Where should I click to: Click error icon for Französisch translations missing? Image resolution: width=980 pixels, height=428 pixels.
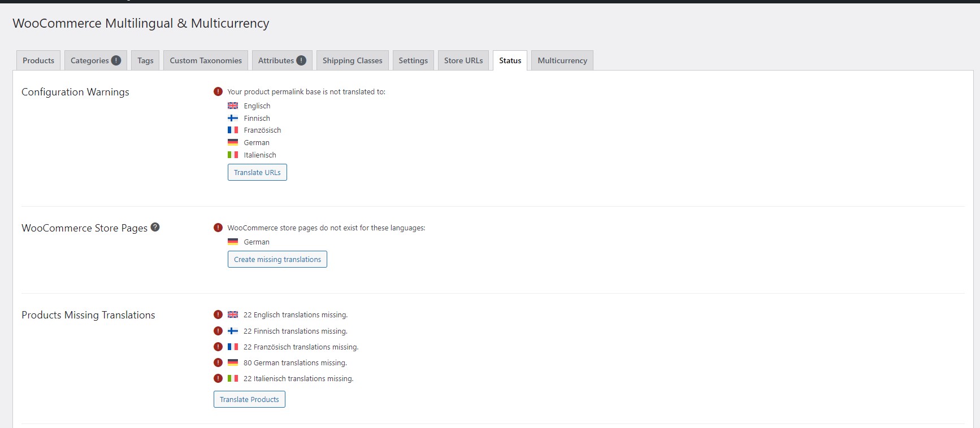pyautogui.click(x=218, y=347)
